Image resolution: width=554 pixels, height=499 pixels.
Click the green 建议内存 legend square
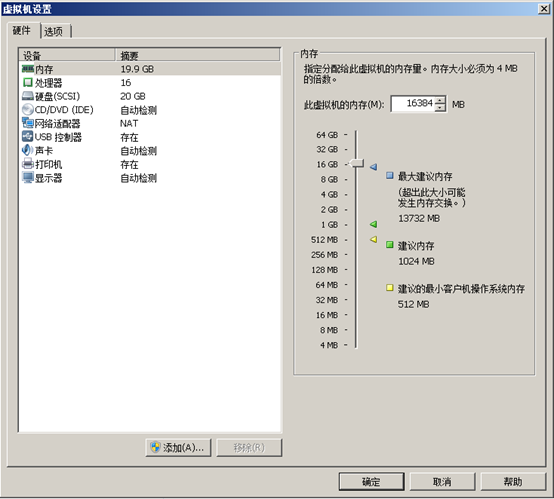[390, 245]
